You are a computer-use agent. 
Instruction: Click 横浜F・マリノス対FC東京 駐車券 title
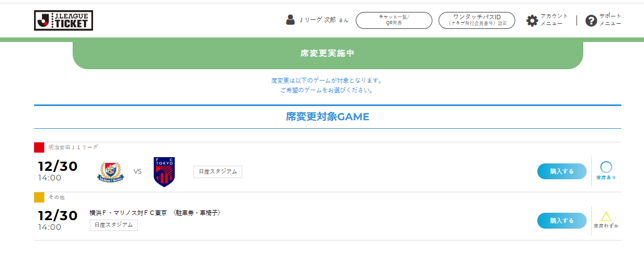pyautogui.click(x=155, y=213)
